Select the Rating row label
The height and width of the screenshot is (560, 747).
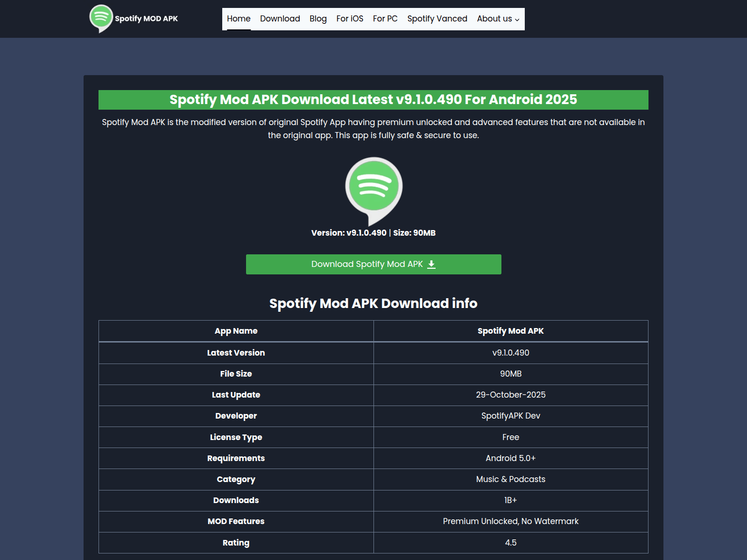236,543
